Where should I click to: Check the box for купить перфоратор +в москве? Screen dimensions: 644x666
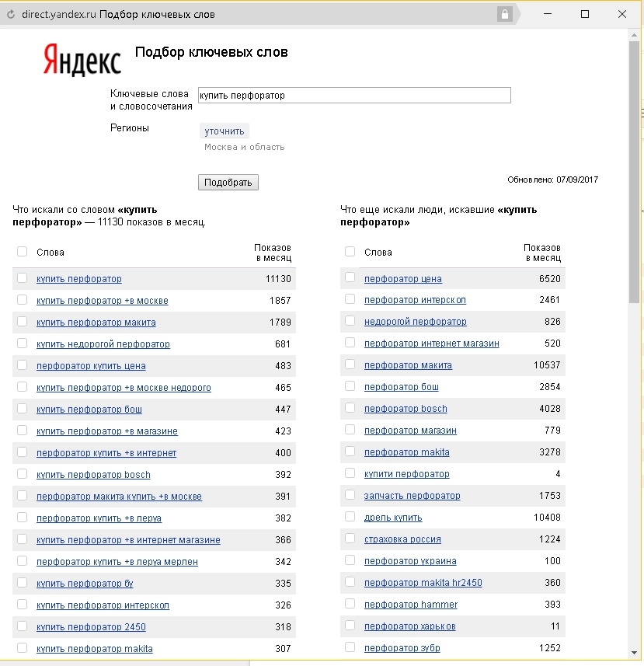(22, 299)
